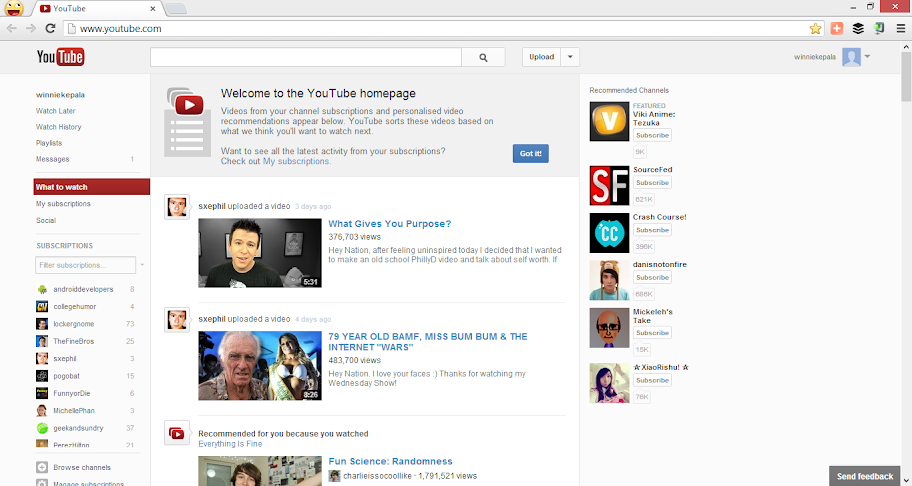Bookmark page with star icon
This screenshot has height=486, width=912.
[815, 28]
